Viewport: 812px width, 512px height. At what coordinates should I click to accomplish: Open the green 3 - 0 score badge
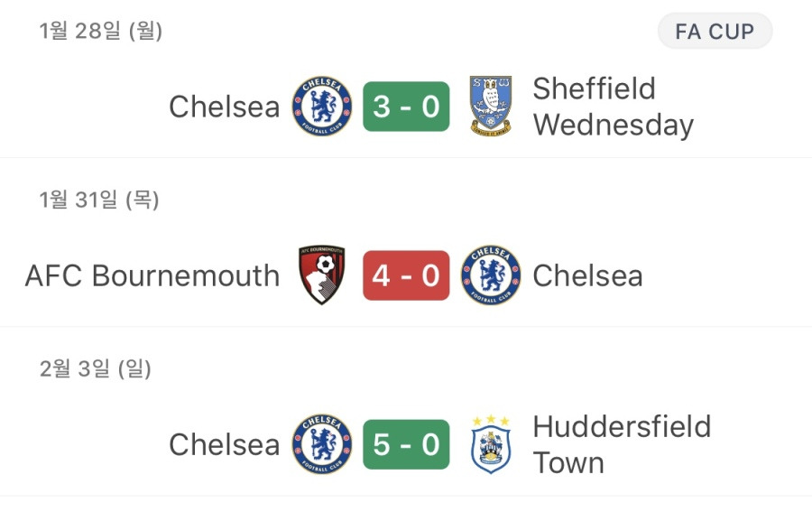tap(406, 107)
